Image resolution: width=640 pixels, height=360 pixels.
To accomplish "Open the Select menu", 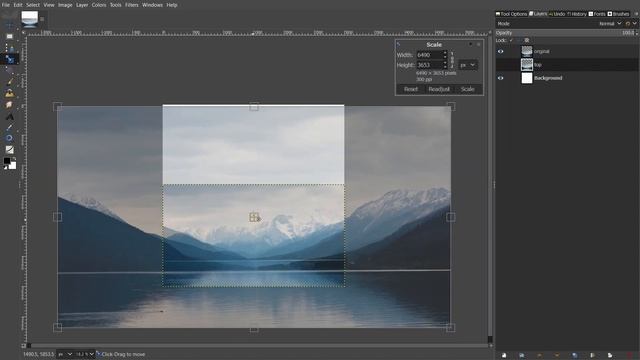I will click(x=33, y=5).
